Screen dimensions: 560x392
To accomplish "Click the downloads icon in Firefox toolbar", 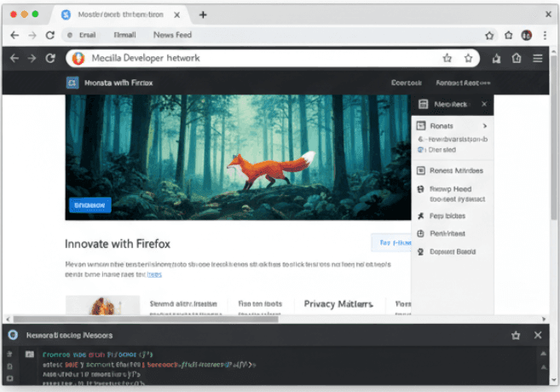I will tap(496, 58).
